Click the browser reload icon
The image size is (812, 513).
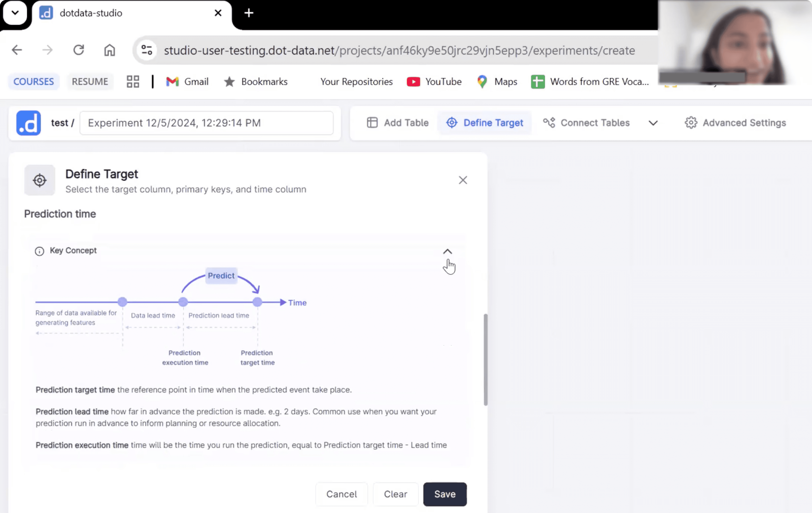[x=79, y=50]
